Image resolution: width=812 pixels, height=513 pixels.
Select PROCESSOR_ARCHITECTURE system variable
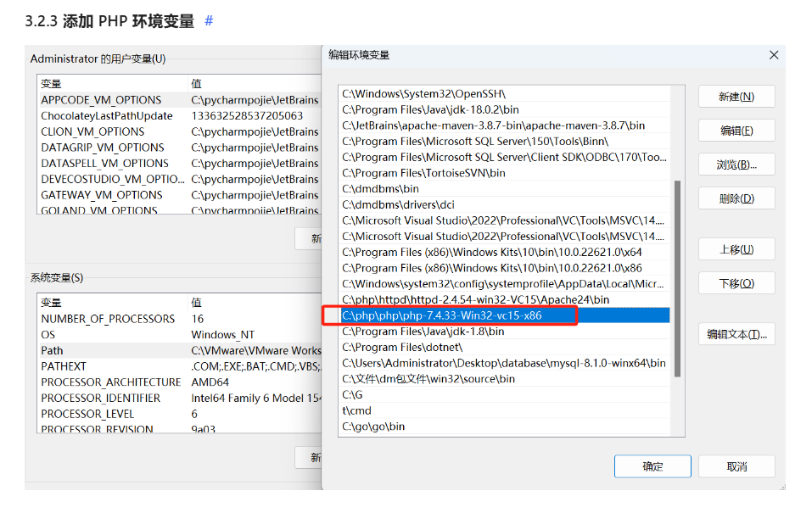click(179, 382)
